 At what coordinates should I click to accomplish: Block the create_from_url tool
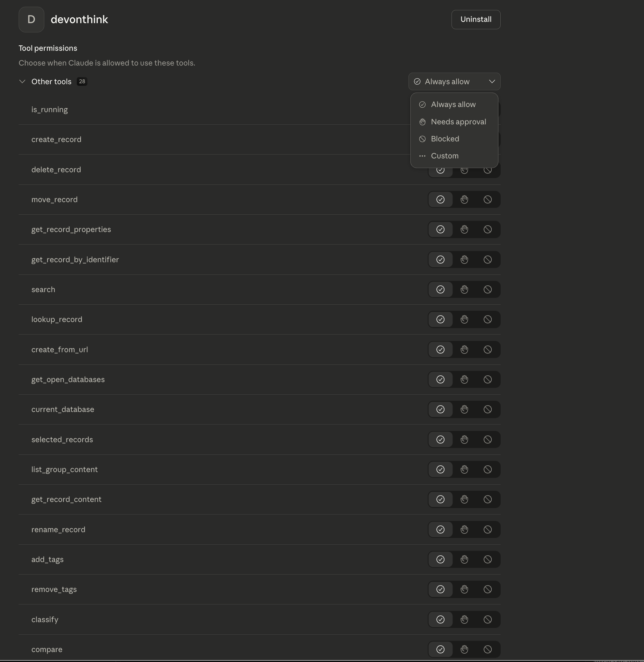tap(487, 349)
